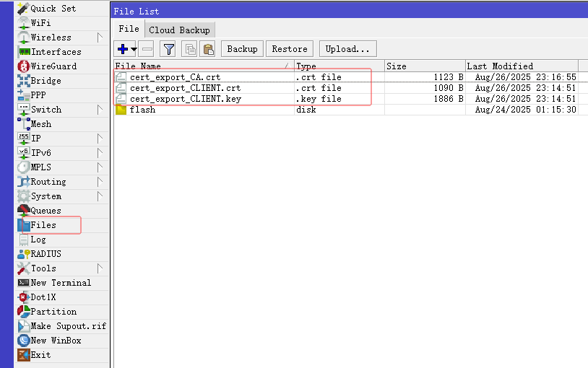Click the copy icon in File List toolbar
Image resolution: width=588 pixels, height=368 pixels.
[x=190, y=49]
